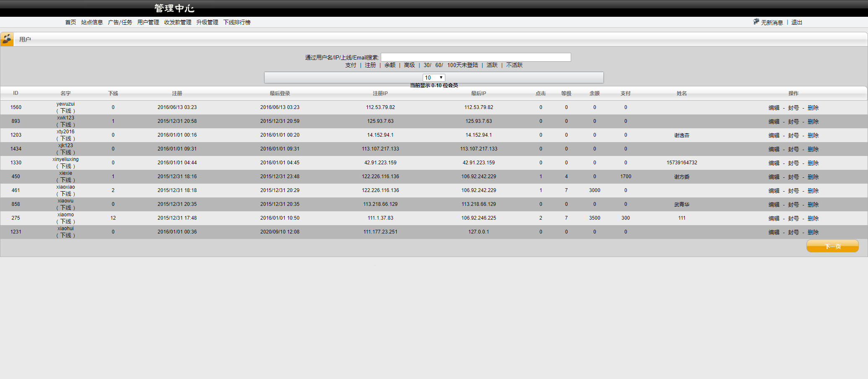868x379 pixels.
Task: Click 编辑 for user xiaohui
Action: tap(774, 232)
